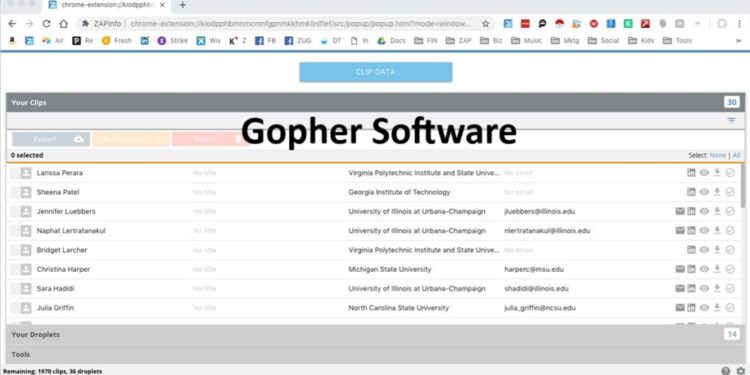Click the clips list vertical scrollbar
Screen dimensions: 750x375
coord(743,186)
